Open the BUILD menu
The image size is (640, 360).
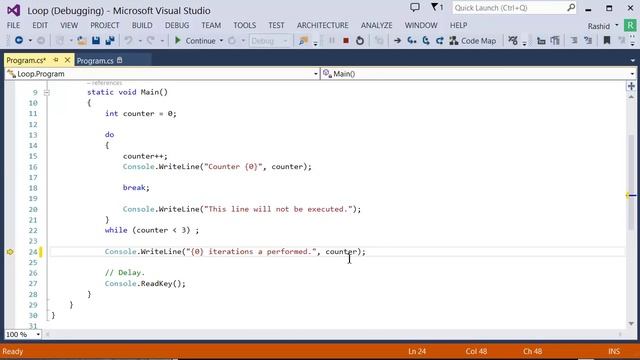[142, 25]
